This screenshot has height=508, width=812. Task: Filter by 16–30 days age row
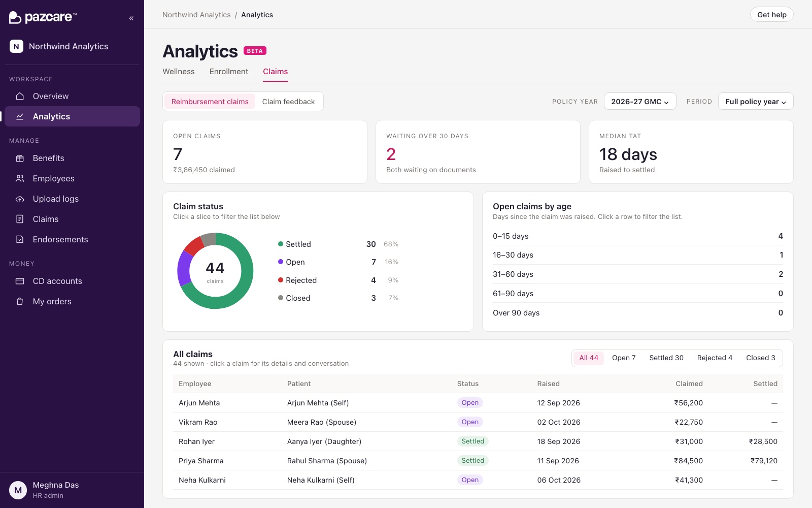[x=638, y=255]
